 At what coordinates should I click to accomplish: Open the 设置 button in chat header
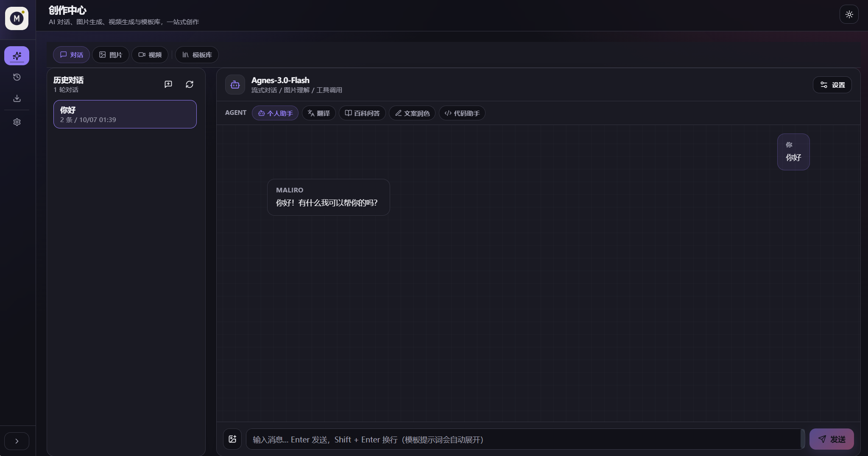click(832, 85)
